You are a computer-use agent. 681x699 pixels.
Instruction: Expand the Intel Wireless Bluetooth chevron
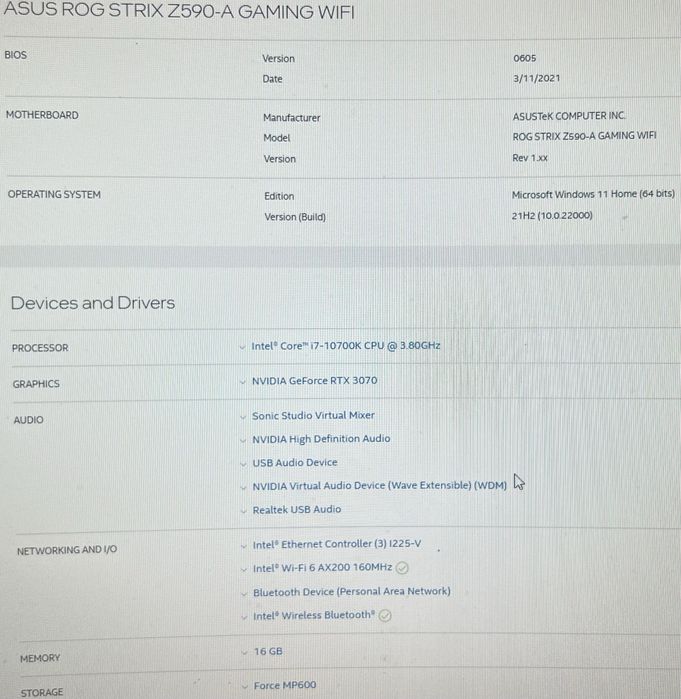pyautogui.click(x=244, y=617)
